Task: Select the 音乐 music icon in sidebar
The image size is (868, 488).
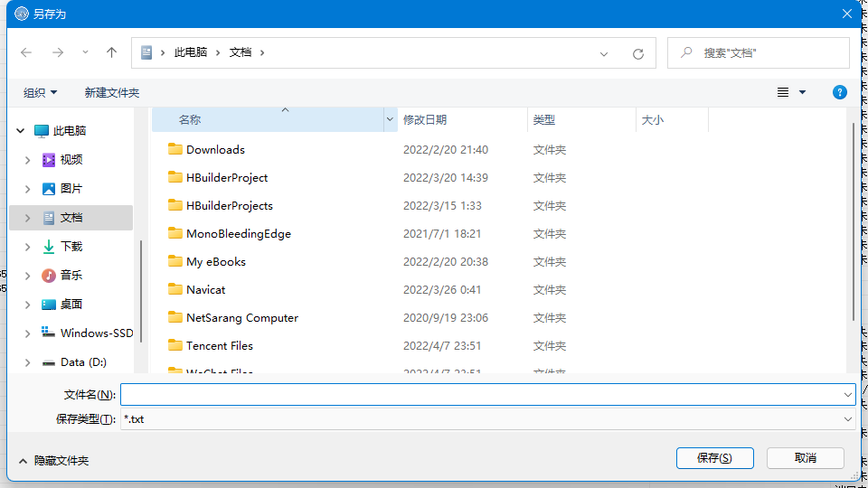Action: pyautogui.click(x=49, y=276)
